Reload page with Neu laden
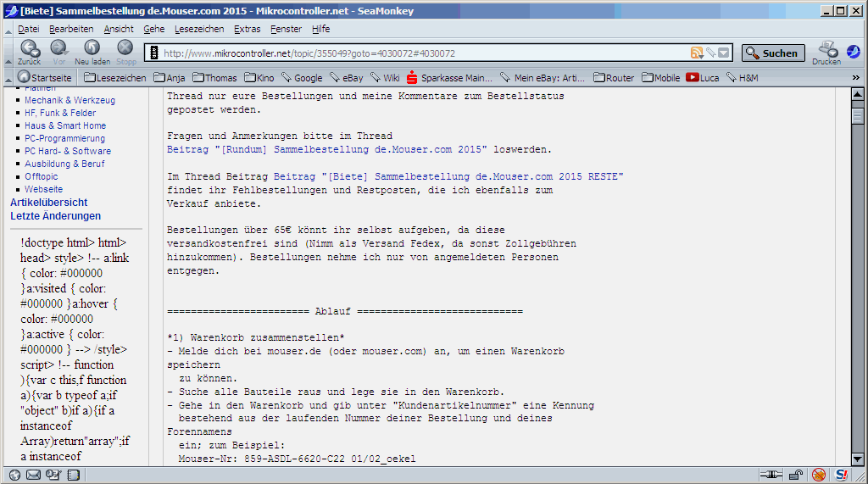 click(92, 53)
